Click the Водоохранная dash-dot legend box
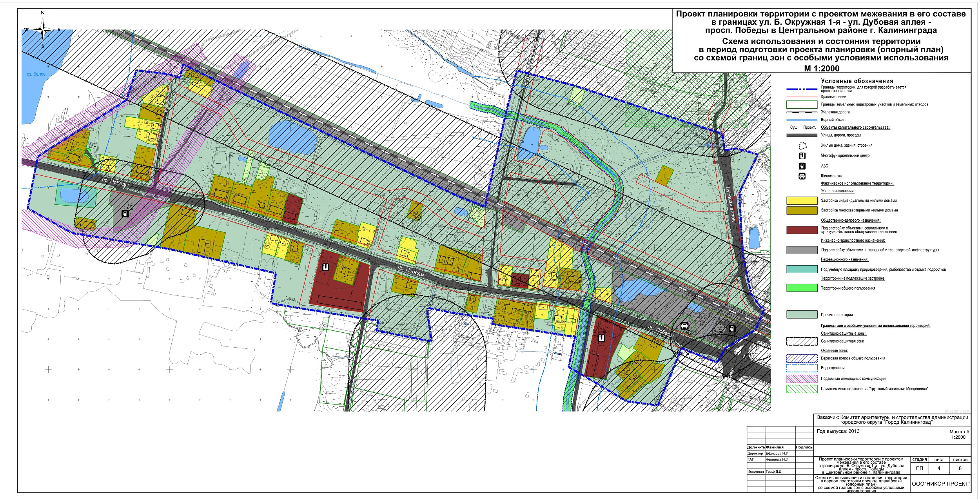Screen dimensions: 980x503 [802, 368]
